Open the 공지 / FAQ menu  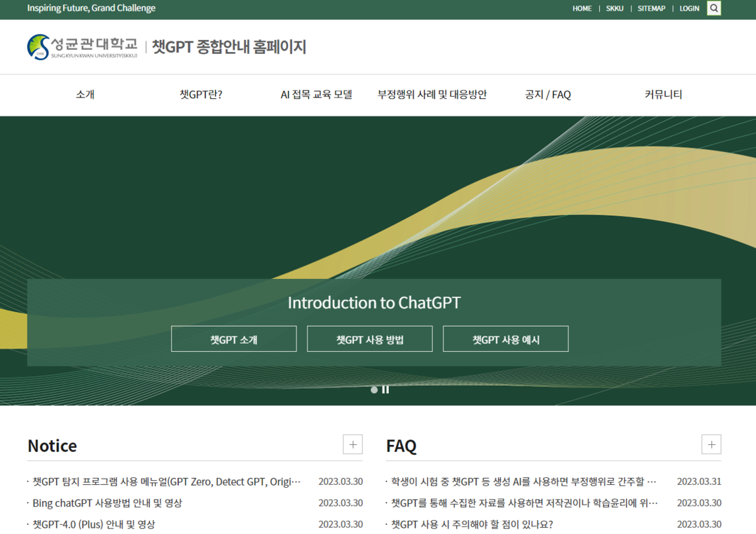point(548,95)
